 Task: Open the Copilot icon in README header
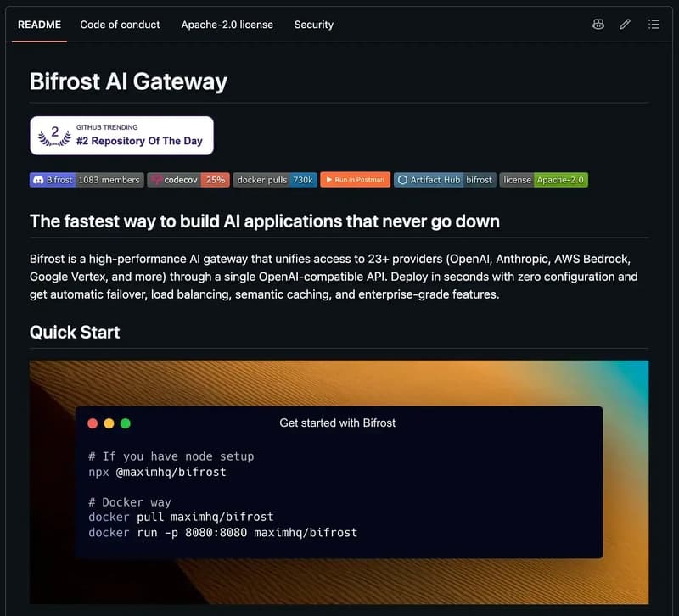tap(598, 25)
